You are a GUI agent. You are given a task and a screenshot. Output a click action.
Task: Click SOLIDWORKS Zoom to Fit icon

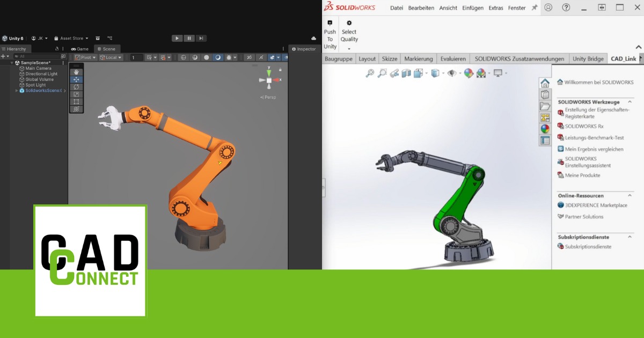(370, 74)
